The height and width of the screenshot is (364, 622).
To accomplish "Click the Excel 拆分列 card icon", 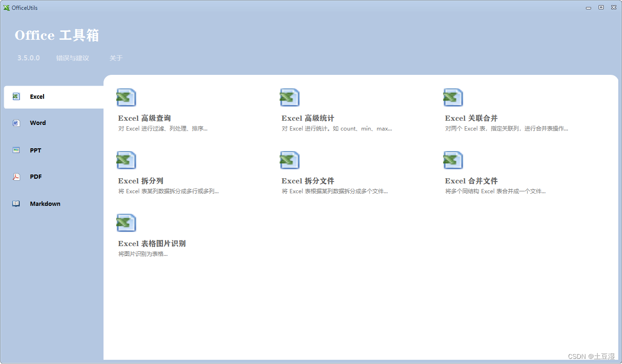I will 126,160.
